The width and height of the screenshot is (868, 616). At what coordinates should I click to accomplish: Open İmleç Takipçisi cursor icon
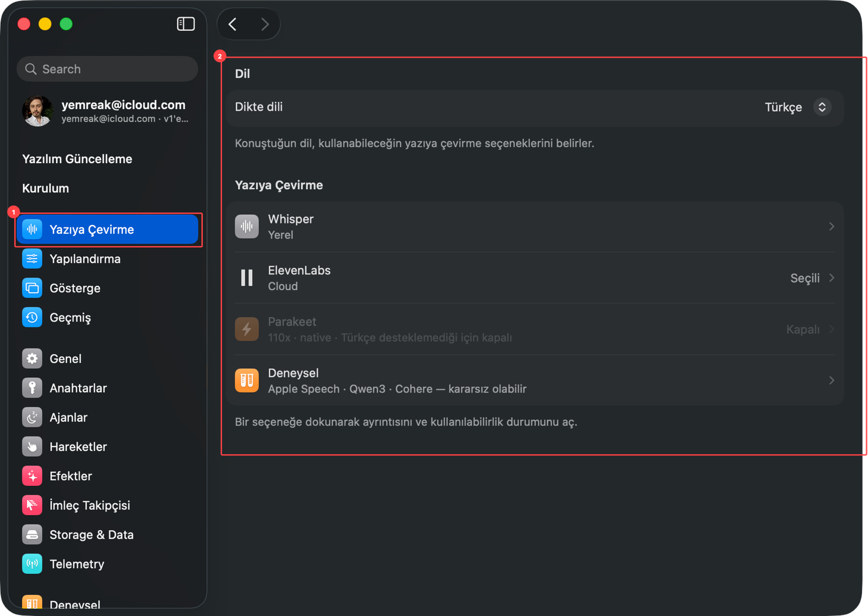(32, 505)
